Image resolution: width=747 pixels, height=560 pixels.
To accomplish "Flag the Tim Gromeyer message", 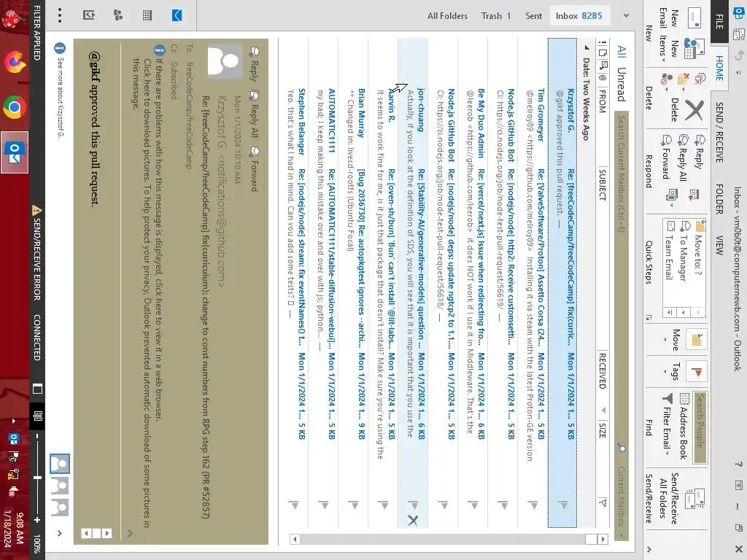I will click(533, 505).
